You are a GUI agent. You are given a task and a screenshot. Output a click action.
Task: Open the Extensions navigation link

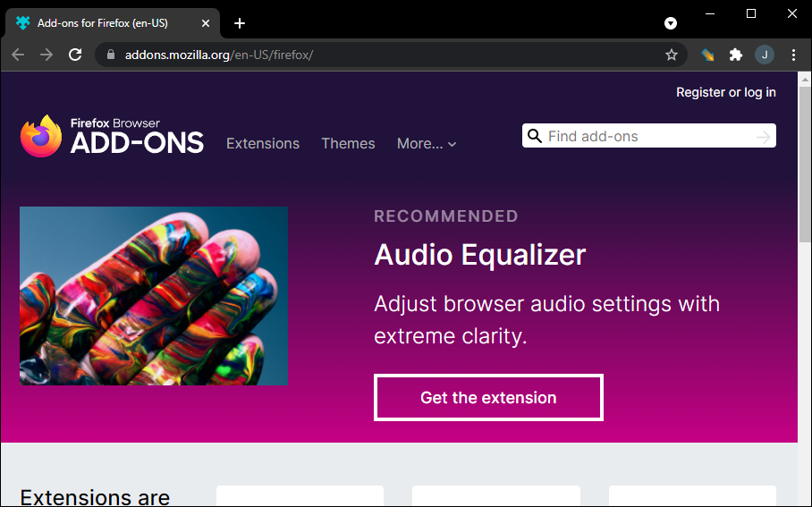(263, 143)
